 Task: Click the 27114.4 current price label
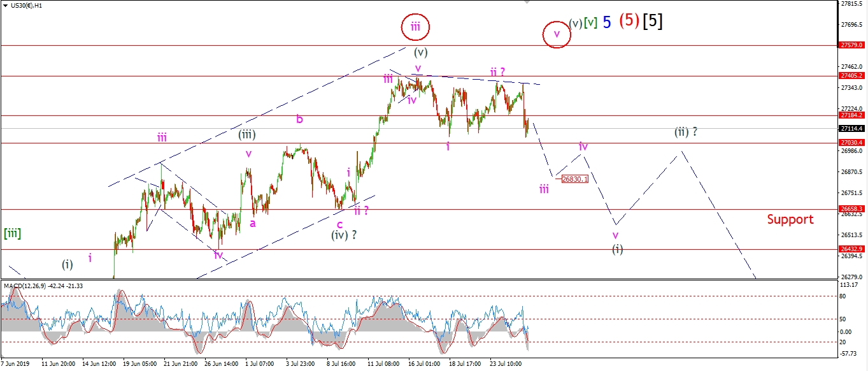851,128
